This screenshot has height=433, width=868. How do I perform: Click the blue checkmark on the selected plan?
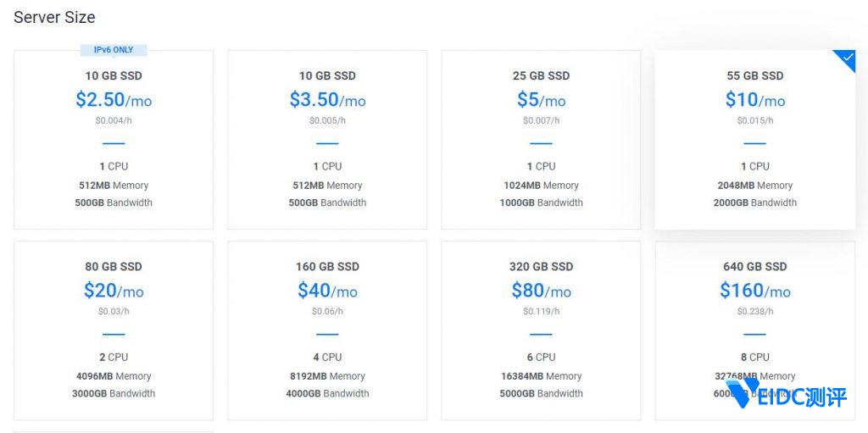tap(845, 58)
